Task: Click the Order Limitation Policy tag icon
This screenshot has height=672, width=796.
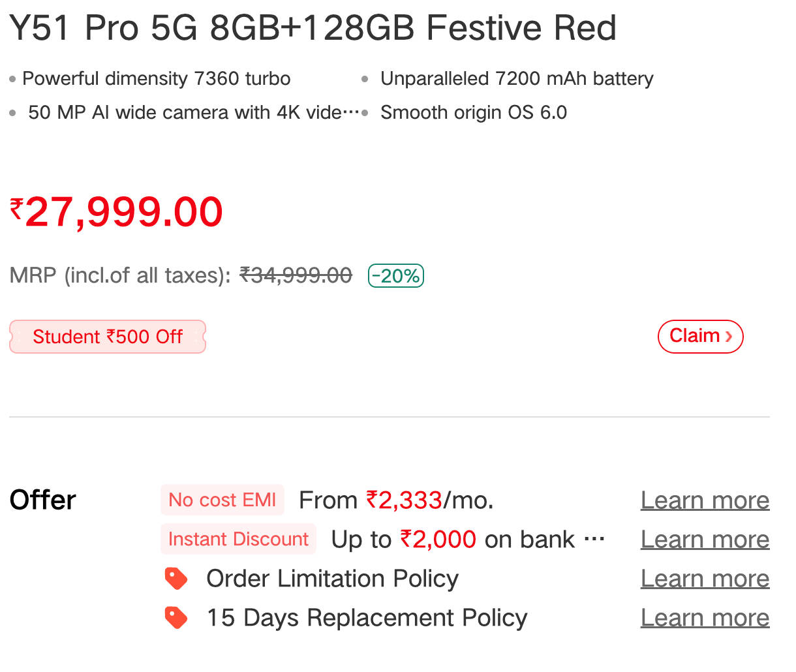Action: (176, 579)
